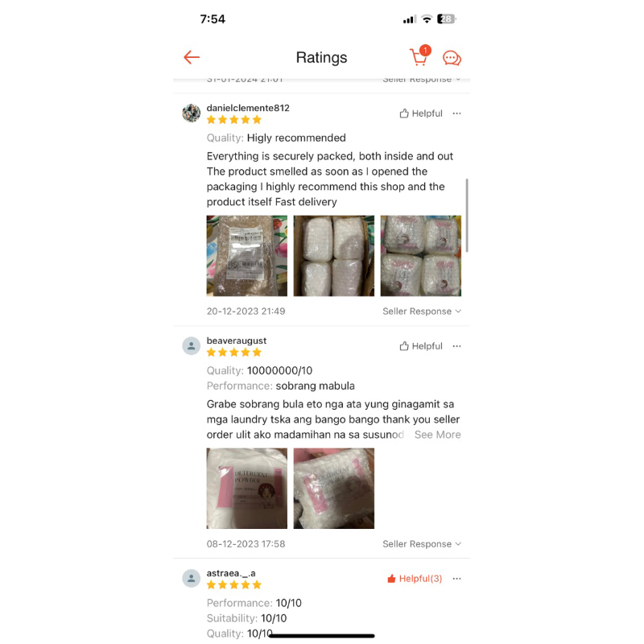Expand the partially hidden Seller Response at the top
Viewport: 644px width, 644px height.
point(422,79)
